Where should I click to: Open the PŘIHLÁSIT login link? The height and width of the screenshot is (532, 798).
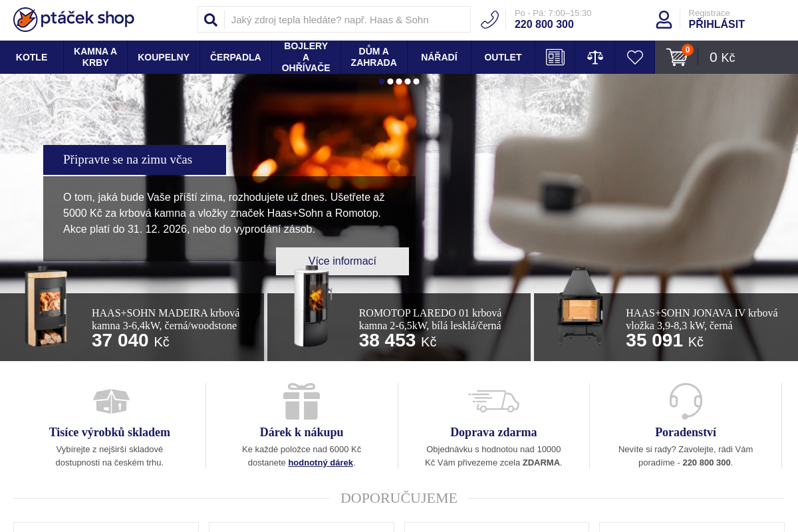(716, 25)
